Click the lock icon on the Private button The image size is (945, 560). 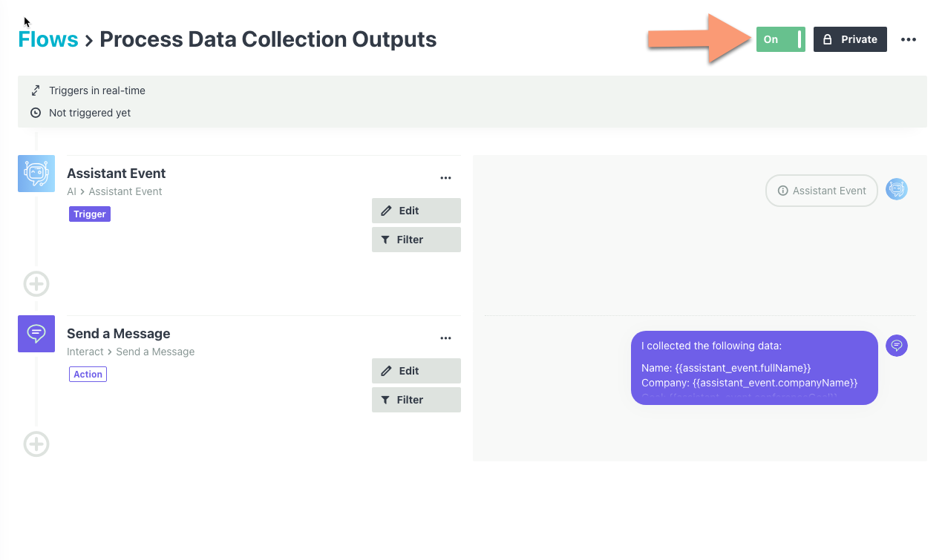click(x=827, y=39)
